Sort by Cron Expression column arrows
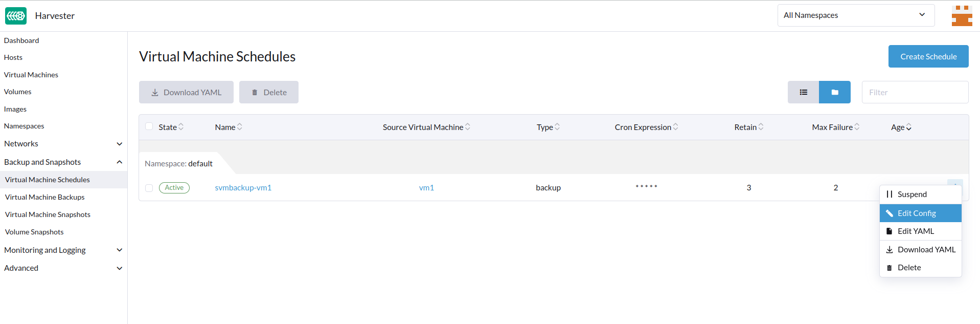 click(x=675, y=127)
